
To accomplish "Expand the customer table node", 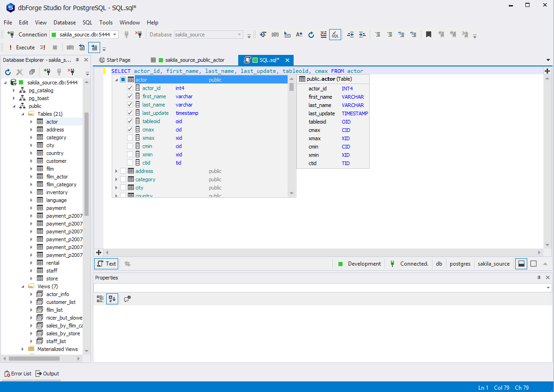I will pyautogui.click(x=31, y=161).
